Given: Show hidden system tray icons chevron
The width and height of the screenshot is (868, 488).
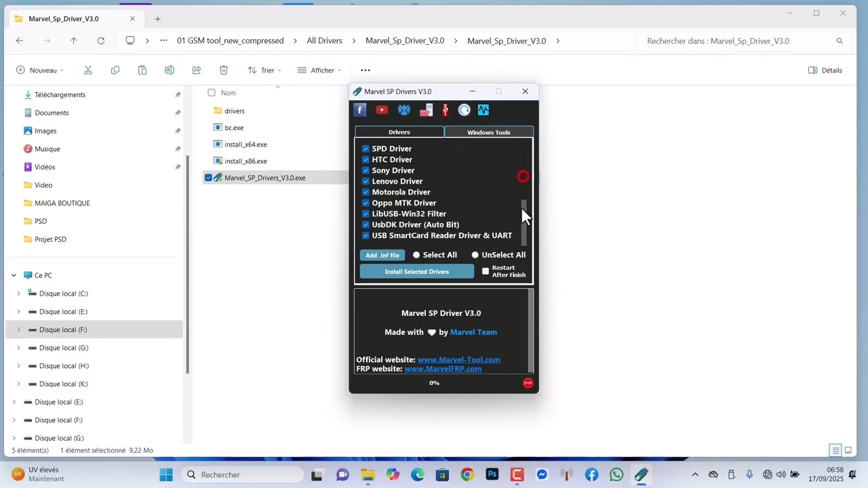Looking at the screenshot, I should click(694, 475).
